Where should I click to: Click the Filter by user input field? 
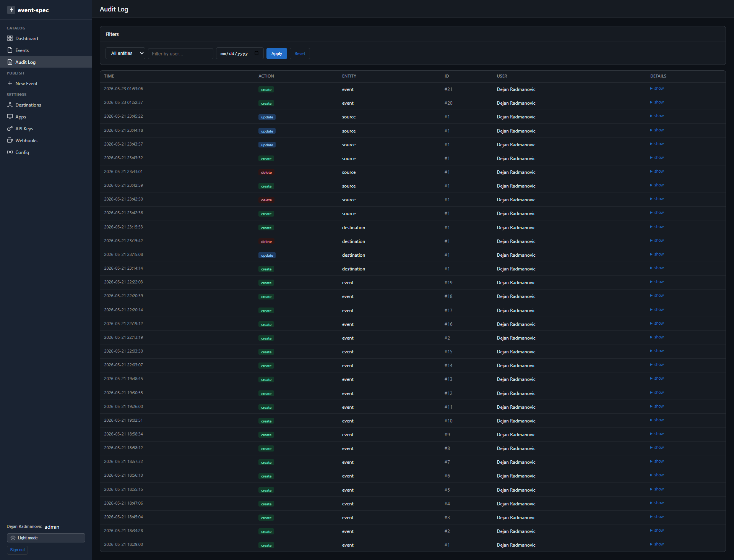(x=180, y=53)
